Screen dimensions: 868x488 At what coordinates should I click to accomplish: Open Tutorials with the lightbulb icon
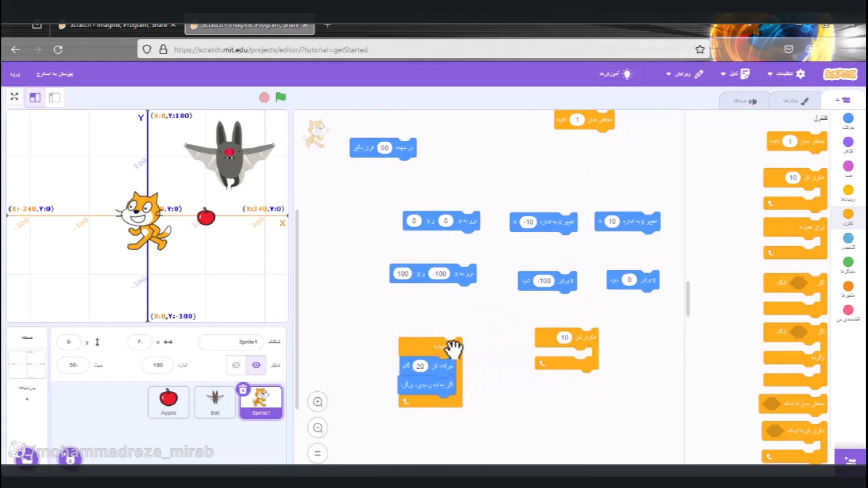pyautogui.click(x=616, y=74)
